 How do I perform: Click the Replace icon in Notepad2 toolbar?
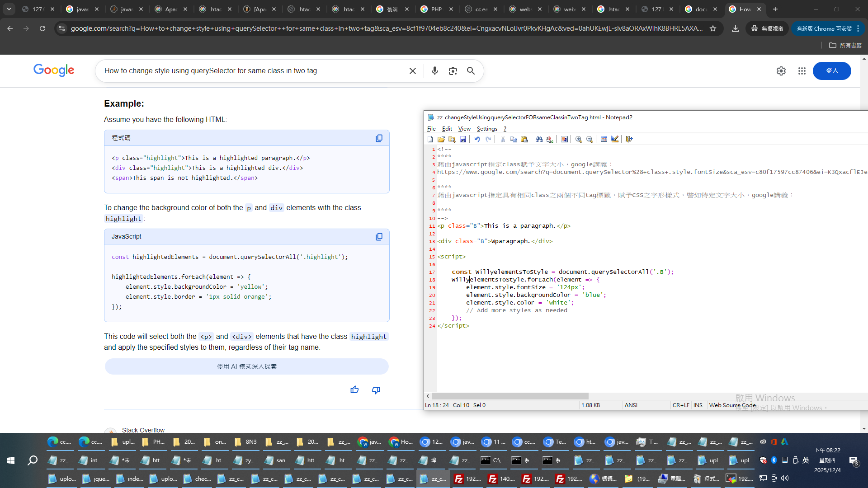(550, 139)
